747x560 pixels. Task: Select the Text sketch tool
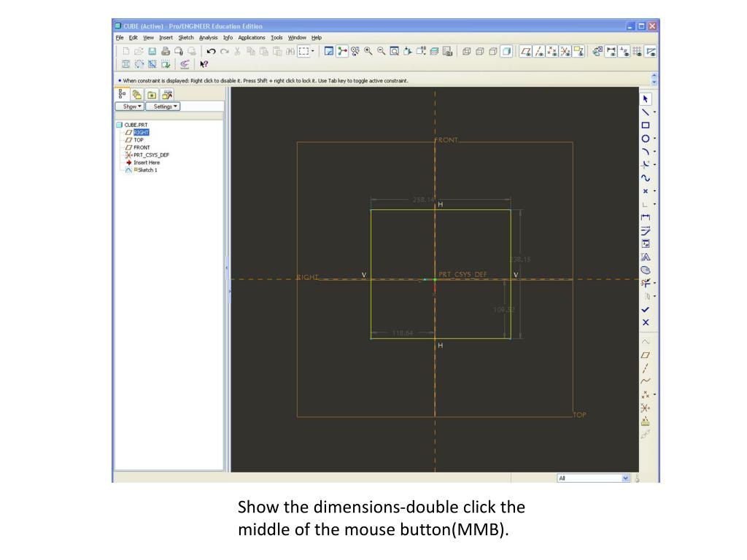click(x=645, y=257)
